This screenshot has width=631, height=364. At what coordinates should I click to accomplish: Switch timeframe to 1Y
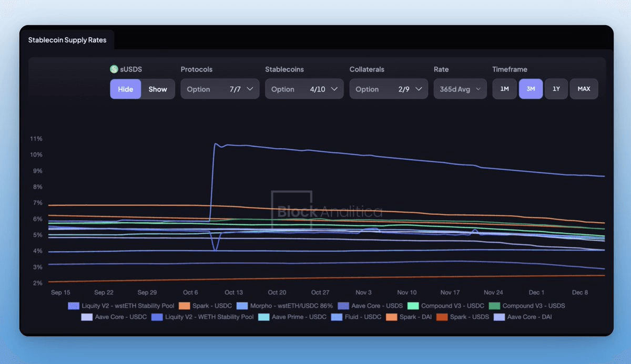point(556,89)
